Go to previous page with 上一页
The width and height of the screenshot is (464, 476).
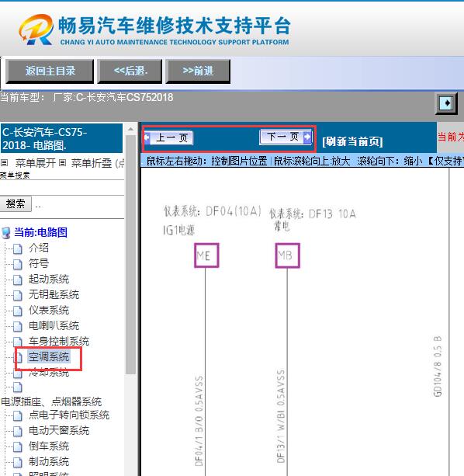[168, 137]
